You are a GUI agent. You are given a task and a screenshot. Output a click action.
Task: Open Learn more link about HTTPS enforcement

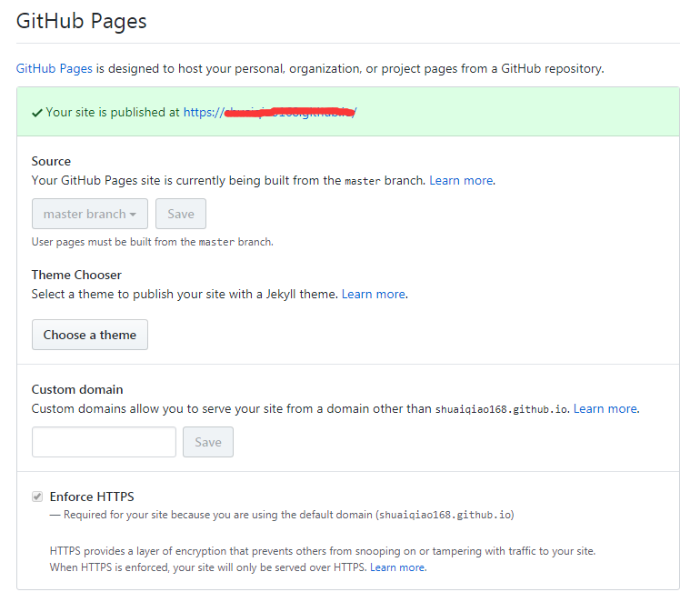coord(397,567)
